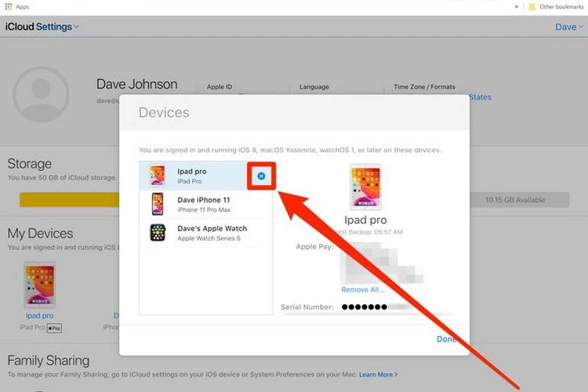
Task: Click the Apple Watch Series 5 thumbnail icon
Action: tap(158, 233)
